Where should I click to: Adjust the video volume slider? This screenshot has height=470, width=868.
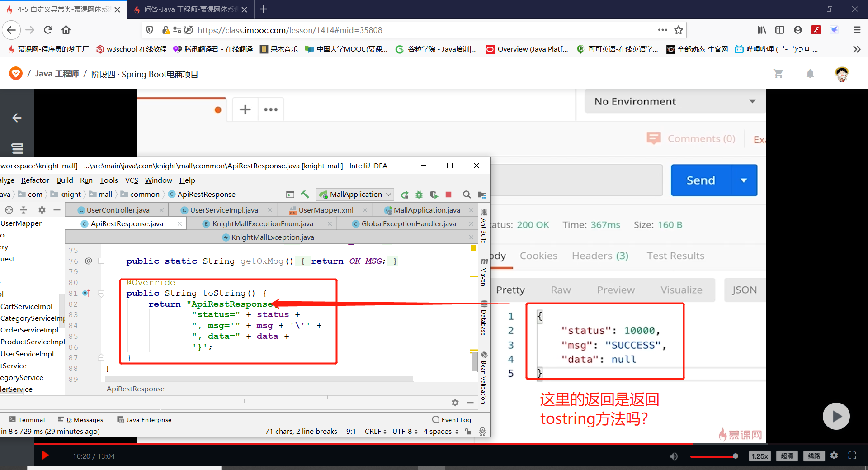click(714, 456)
